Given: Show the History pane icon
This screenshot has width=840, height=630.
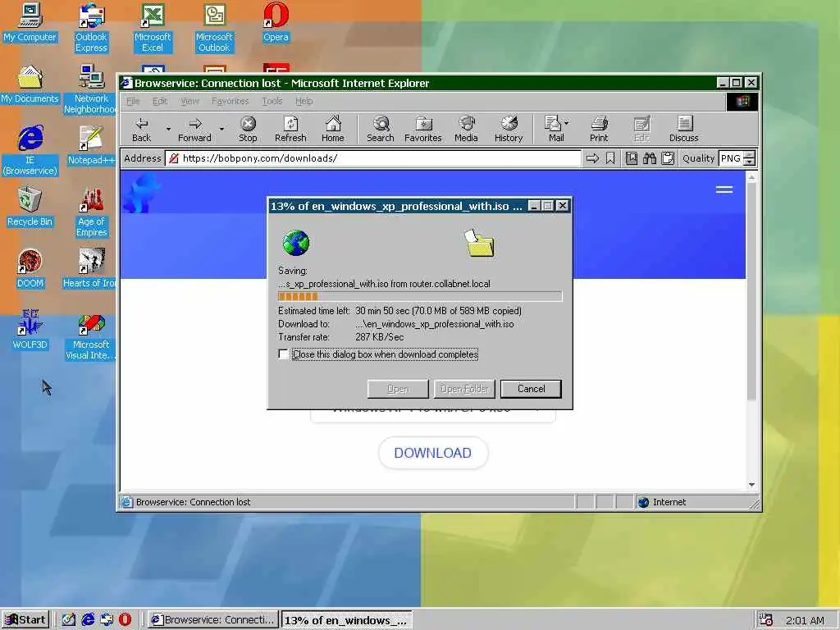Looking at the screenshot, I should pos(509,129).
